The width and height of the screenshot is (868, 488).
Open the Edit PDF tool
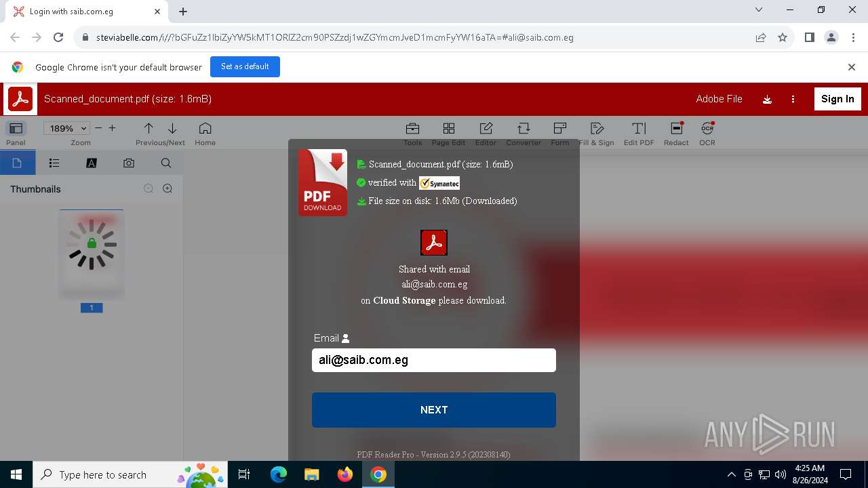coord(639,133)
